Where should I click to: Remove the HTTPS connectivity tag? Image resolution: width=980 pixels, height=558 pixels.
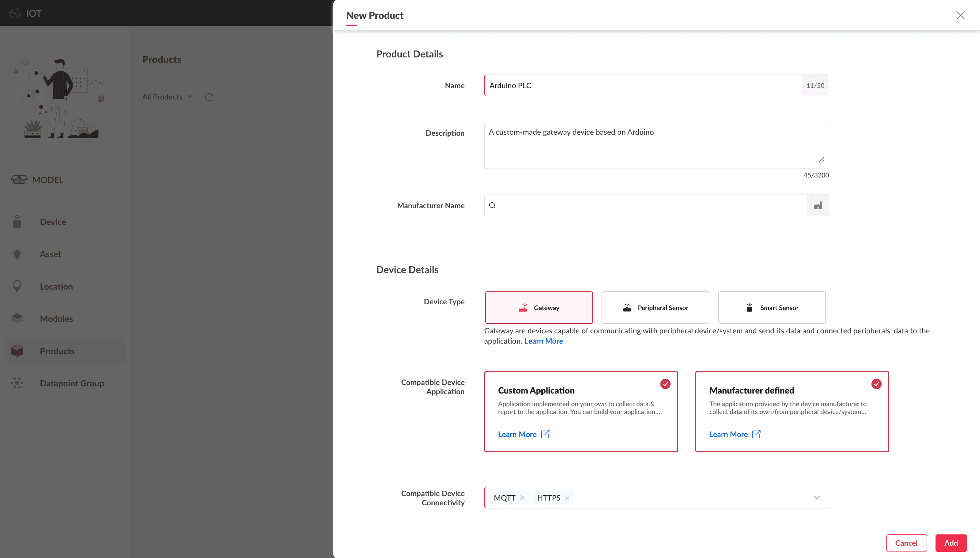567,497
